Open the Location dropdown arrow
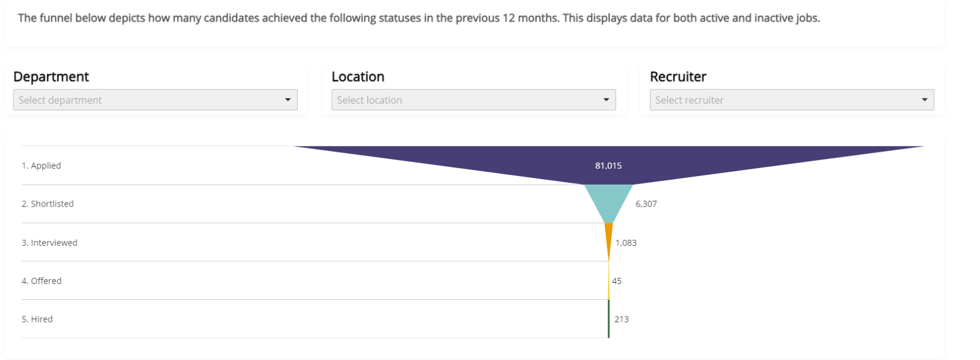 coord(606,100)
